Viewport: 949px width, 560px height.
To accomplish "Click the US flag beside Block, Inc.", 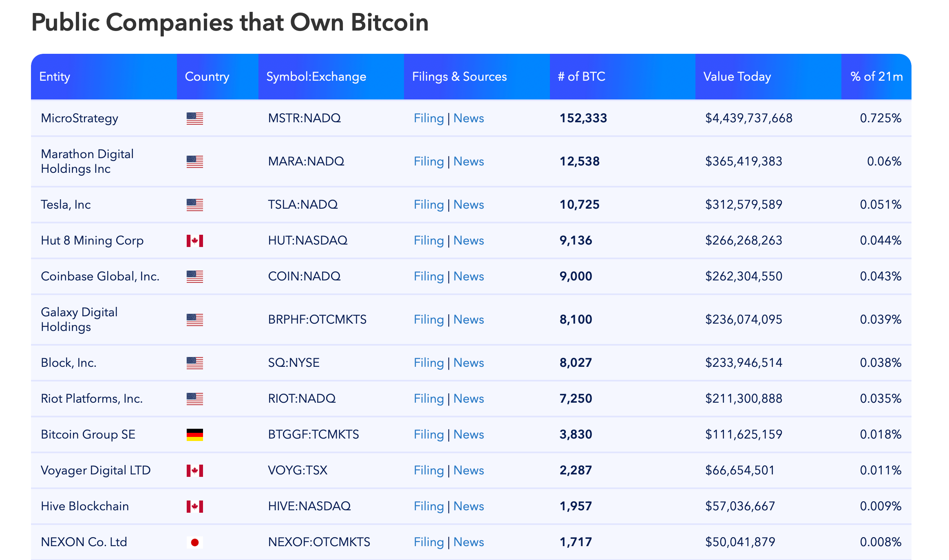I will click(194, 363).
